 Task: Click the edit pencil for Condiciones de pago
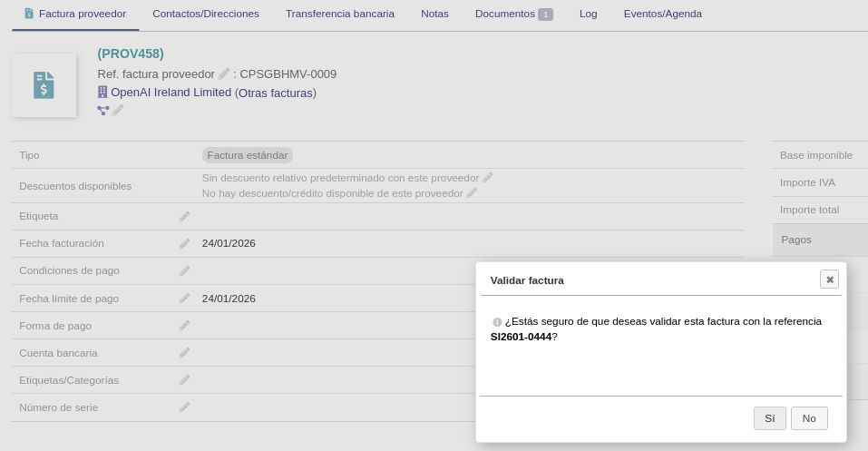tap(184, 271)
